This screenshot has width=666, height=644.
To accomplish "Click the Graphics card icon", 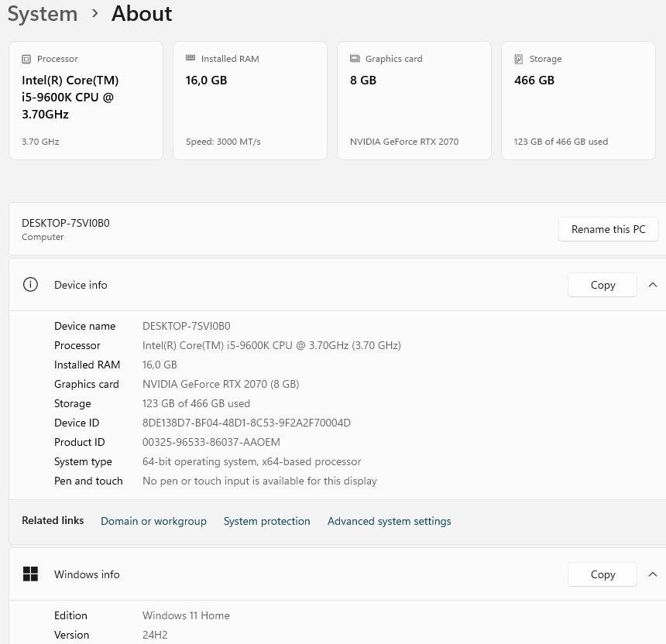I will pyautogui.click(x=355, y=59).
